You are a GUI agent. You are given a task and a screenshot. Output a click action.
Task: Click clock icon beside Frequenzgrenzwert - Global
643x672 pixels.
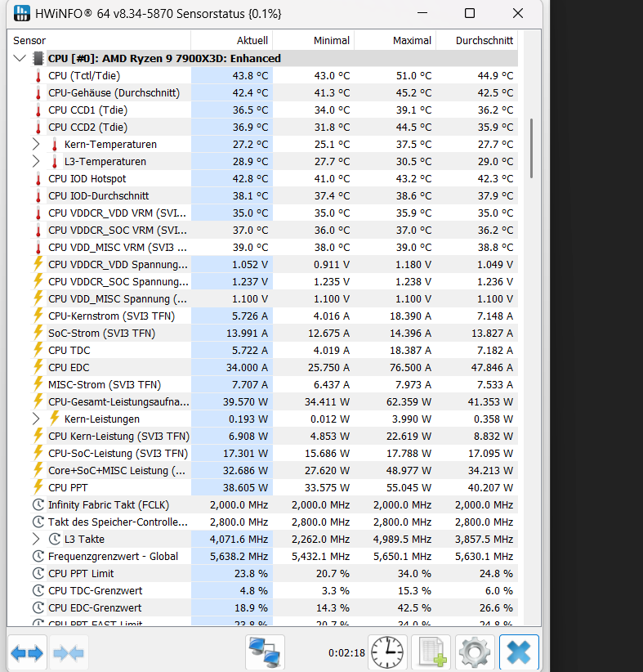tap(38, 556)
